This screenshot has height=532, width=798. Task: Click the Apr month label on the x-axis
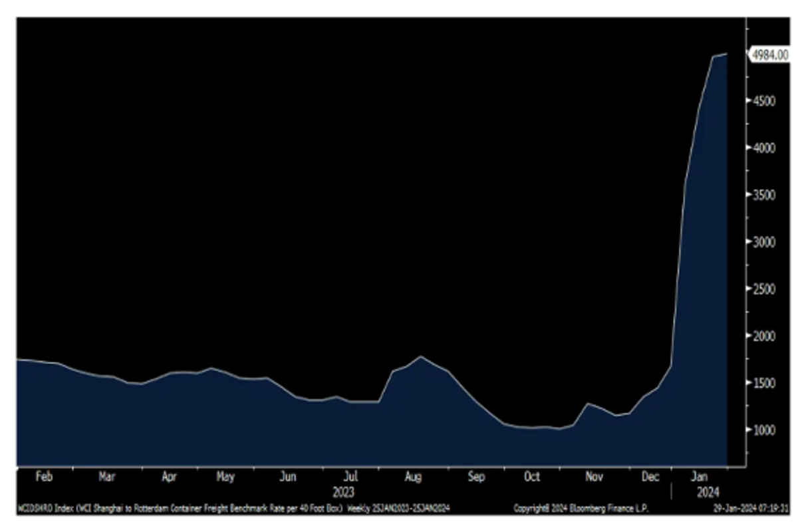coord(169,477)
